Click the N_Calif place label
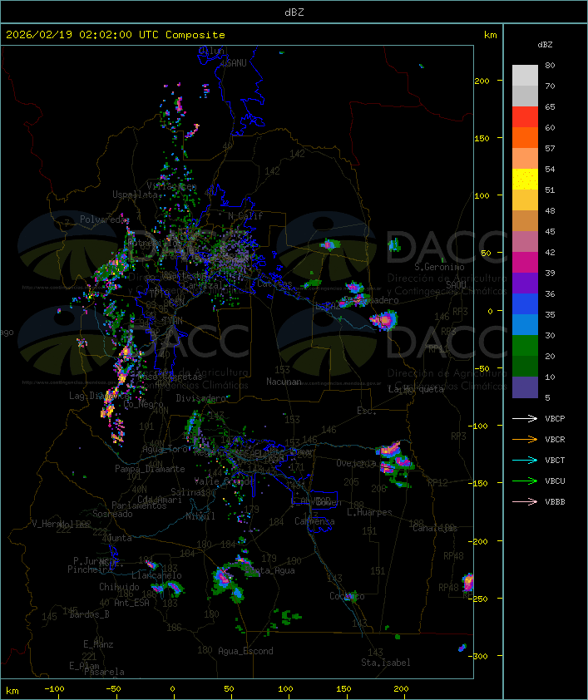This screenshot has height=700, width=588. click(x=245, y=216)
